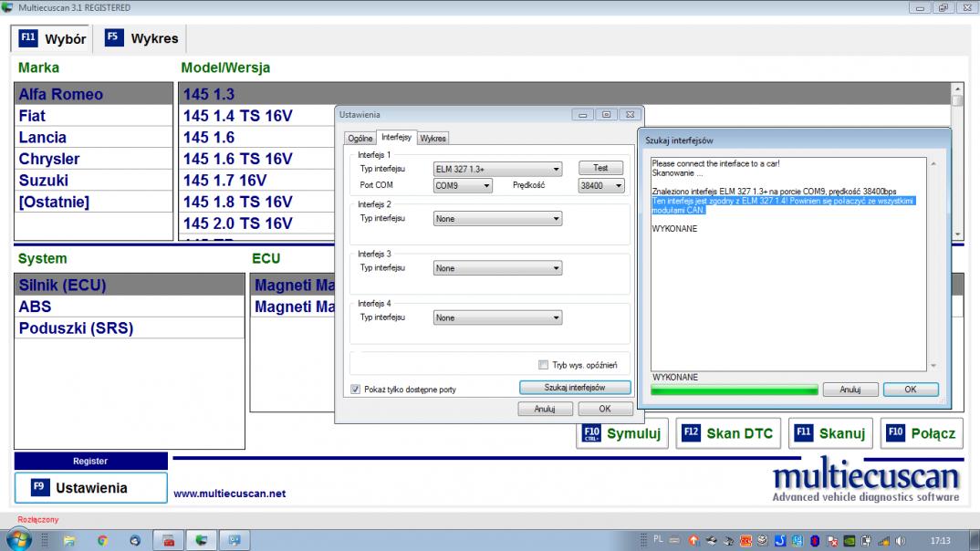Click the Skan DTC button
The width and height of the screenshot is (980, 551).
coord(728,433)
